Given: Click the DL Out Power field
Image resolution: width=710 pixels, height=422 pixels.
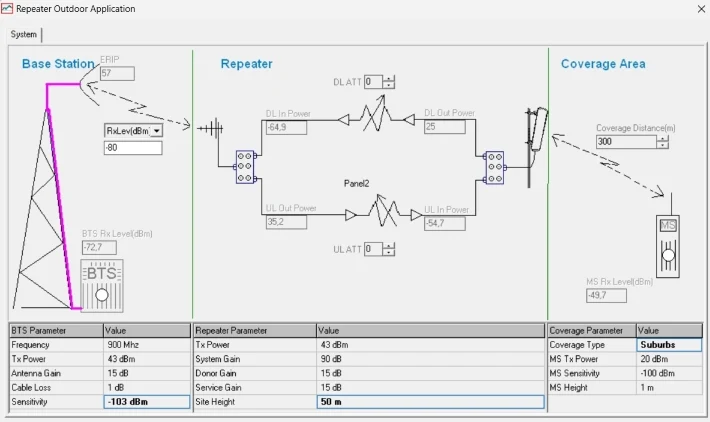Looking at the screenshot, I should pos(445,127).
